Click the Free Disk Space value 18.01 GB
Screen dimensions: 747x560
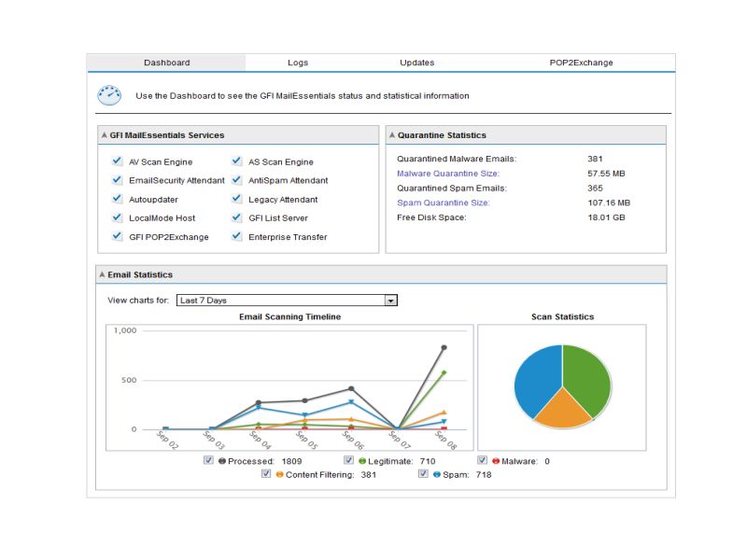pos(606,217)
